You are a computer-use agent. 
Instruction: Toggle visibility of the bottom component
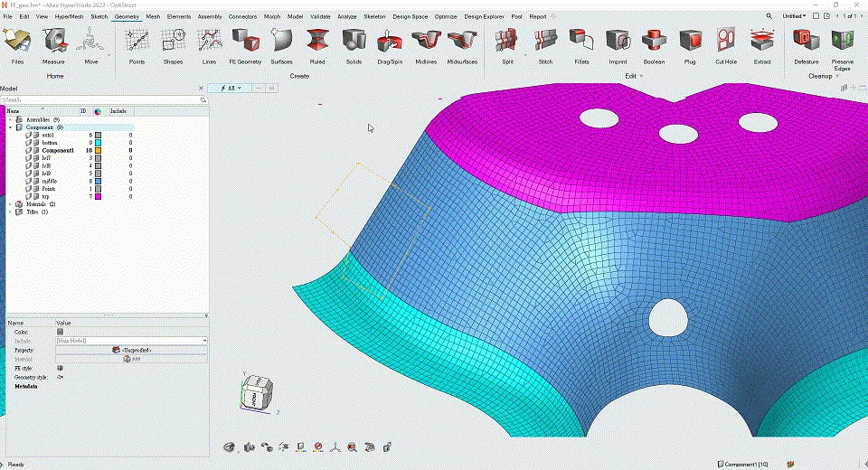point(30,143)
